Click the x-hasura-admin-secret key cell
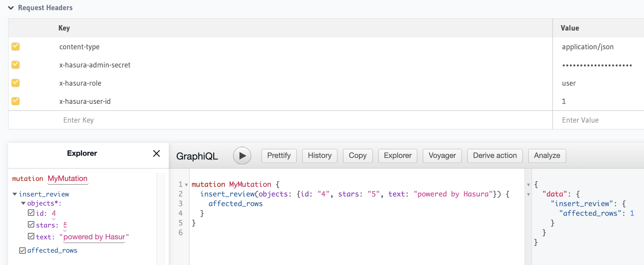 (x=95, y=65)
